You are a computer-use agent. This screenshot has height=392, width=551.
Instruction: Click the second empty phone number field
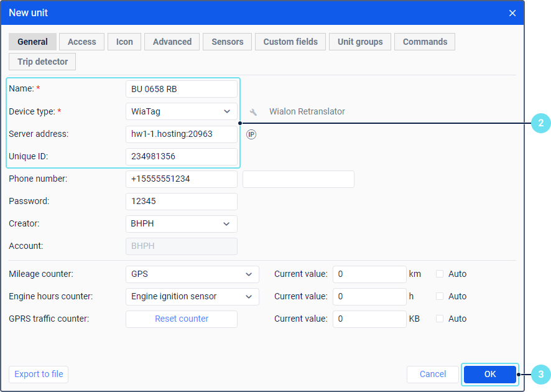(x=299, y=179)
